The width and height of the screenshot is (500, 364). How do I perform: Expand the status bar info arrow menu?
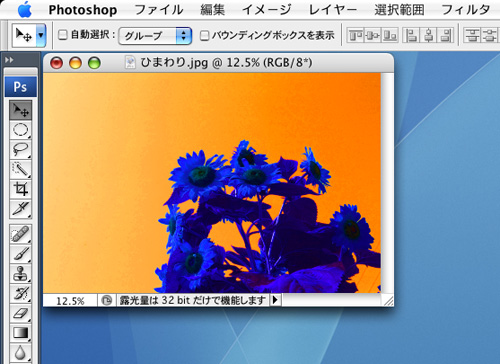click(275, 300)
